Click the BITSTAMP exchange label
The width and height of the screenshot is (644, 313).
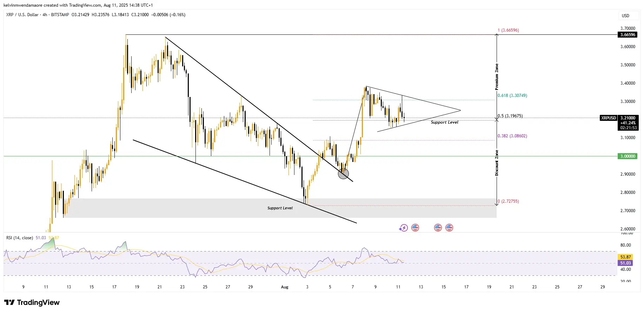click(x=60, y=15)
